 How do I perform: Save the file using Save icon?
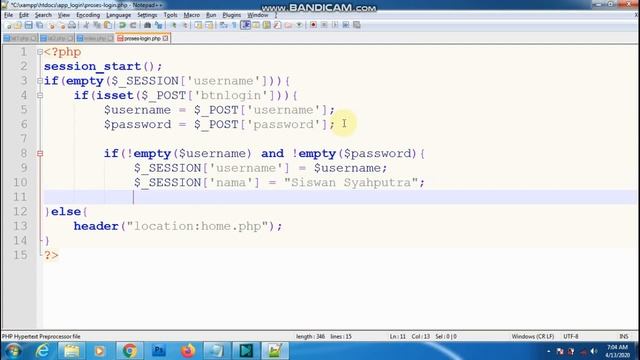click(x=29, y=25)
